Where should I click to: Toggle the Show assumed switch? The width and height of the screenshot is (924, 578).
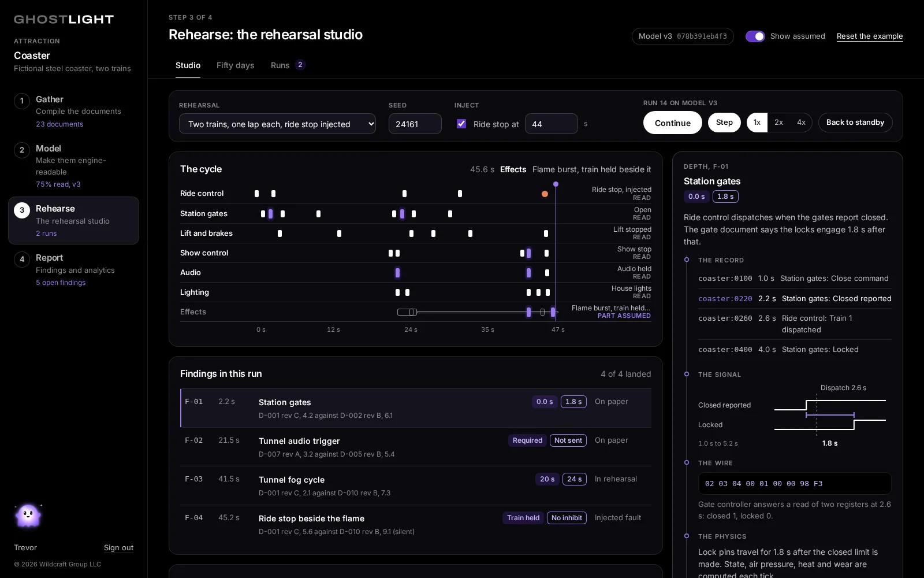click(755, 36)
